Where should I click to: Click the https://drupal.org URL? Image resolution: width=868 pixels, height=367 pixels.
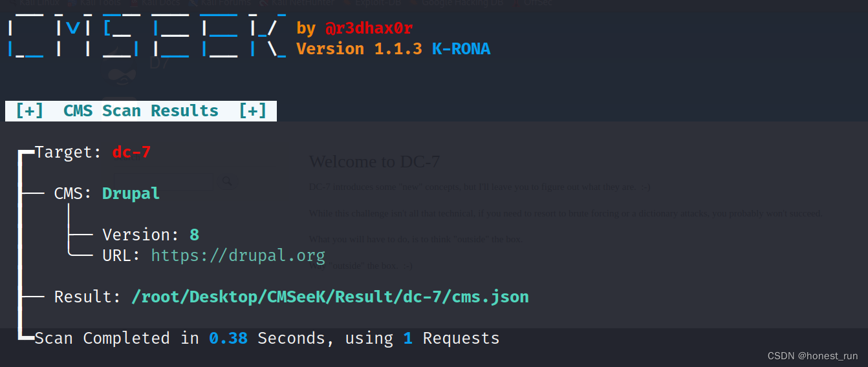point(238,255)
